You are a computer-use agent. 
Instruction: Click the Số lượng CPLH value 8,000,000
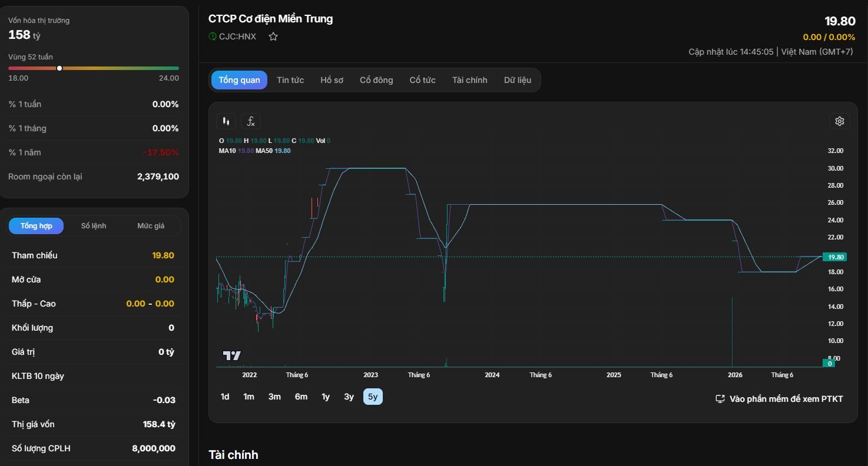[154, 448]
